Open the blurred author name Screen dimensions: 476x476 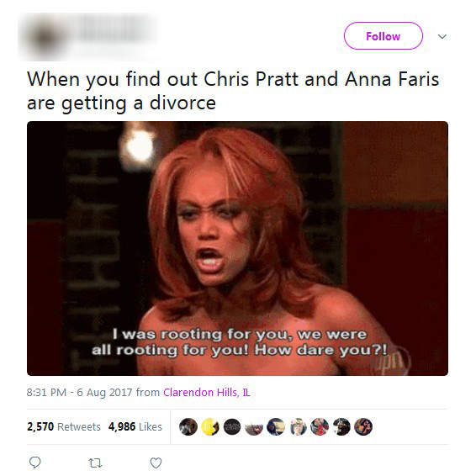(x=113, y=30)
